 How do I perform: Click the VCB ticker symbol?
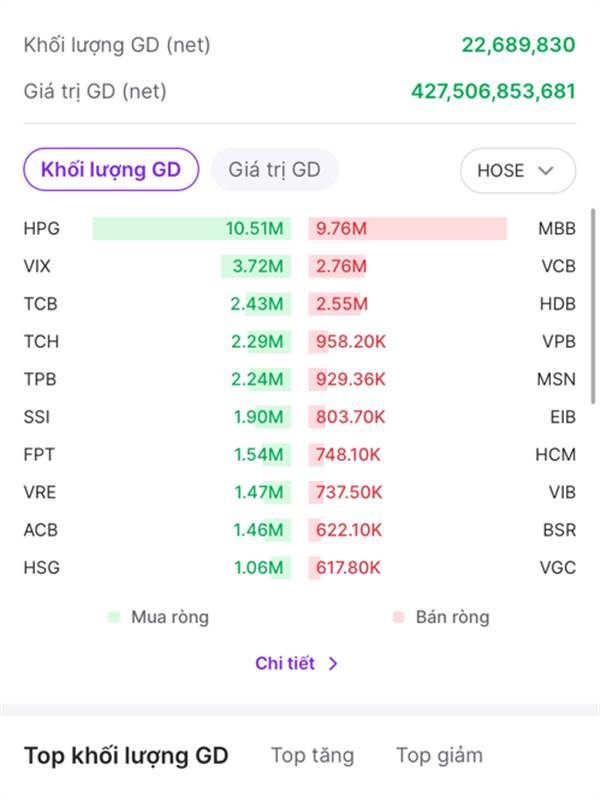click(557, 267)
